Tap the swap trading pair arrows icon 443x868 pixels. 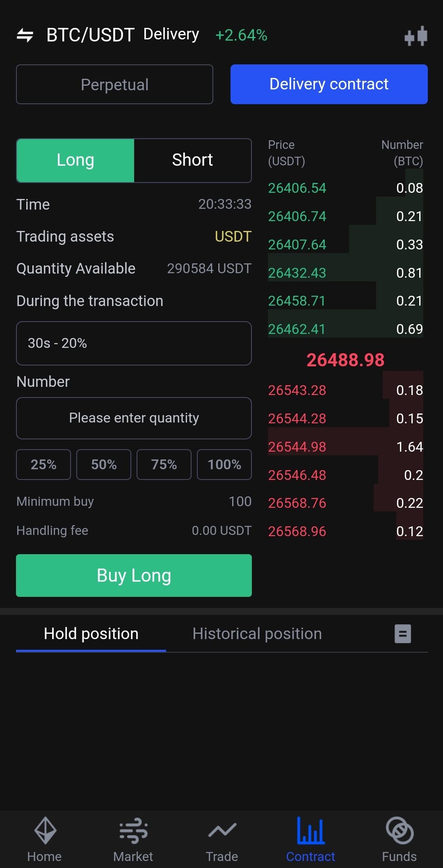(x=25, y=35)
